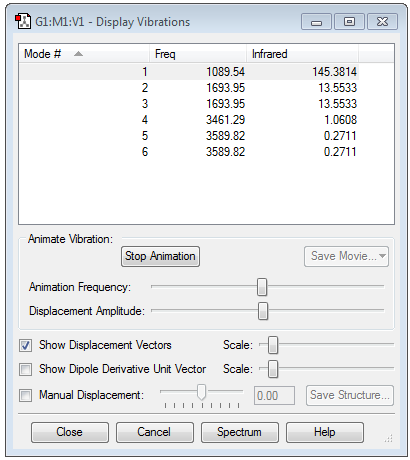Click the Animation Frequency slider handle

[262, 287]
